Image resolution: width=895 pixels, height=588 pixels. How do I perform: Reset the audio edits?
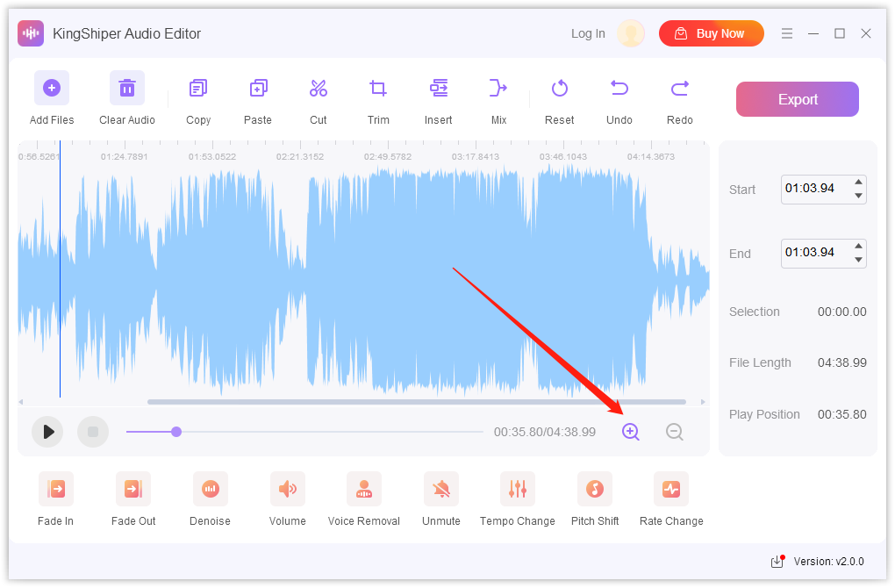coord(560,89)
